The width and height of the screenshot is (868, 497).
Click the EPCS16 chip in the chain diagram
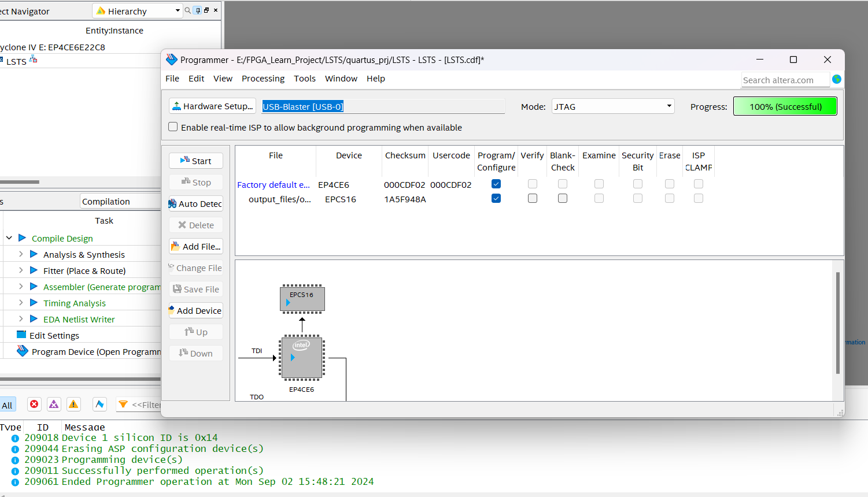[x=302, y=299]
